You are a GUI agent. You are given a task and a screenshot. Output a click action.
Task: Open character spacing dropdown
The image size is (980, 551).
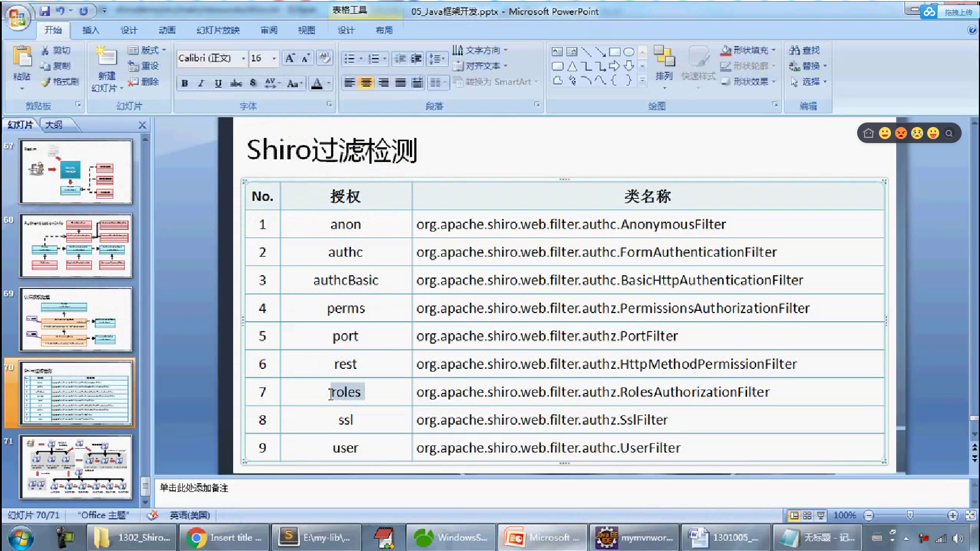(x=273, y=83)
